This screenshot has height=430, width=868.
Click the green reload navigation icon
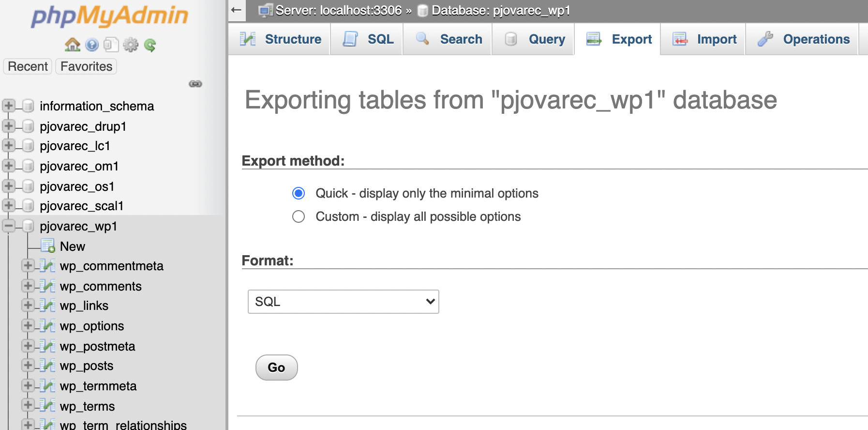click(x=150, y=45)
